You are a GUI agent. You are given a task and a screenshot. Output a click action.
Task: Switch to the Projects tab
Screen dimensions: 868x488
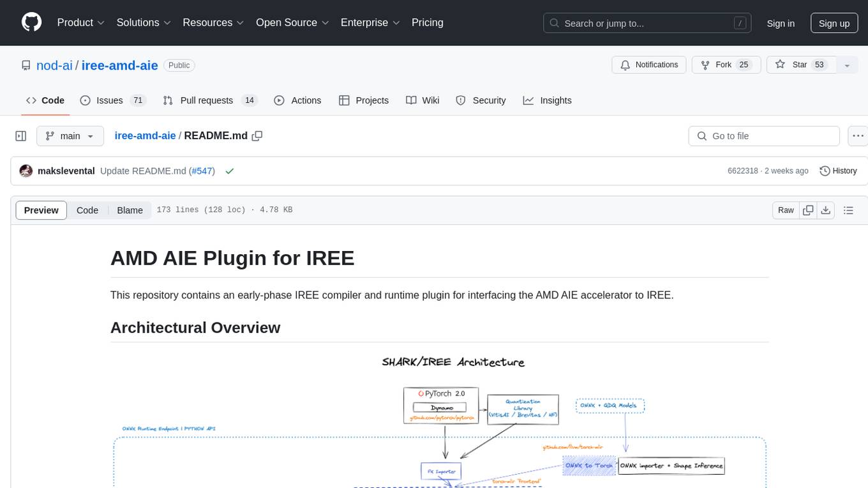click(x=364, y=100)
